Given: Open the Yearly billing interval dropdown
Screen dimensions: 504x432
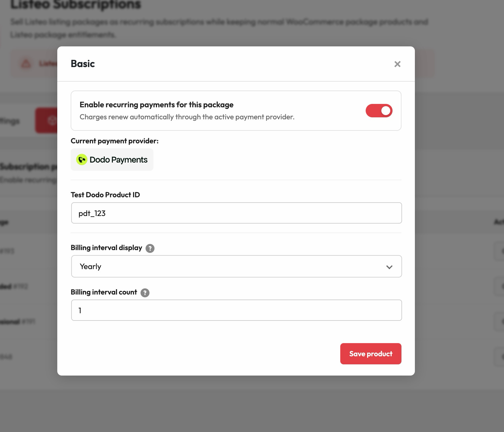Looking at the screenshot, I should click(x=236, y=266).
